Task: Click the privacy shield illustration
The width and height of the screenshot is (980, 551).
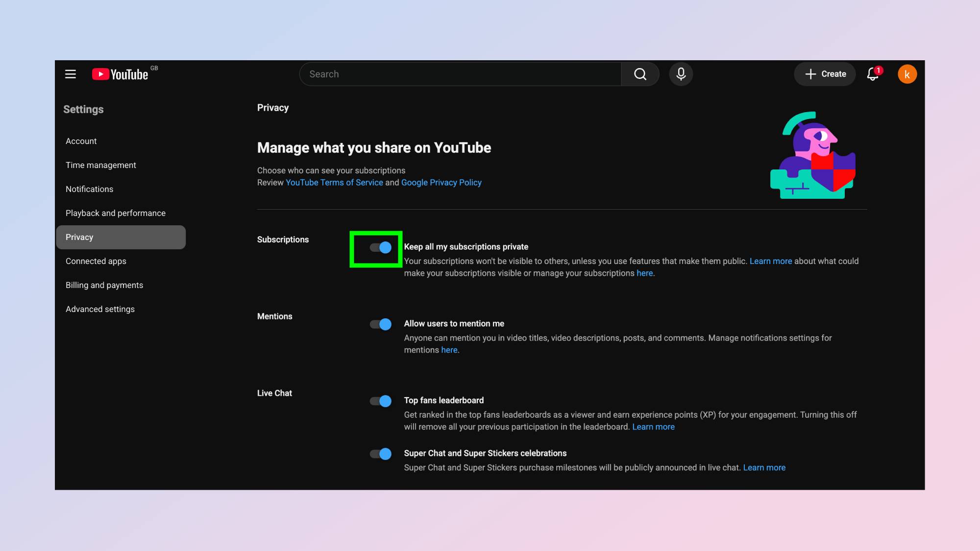Action: [813, 155]
